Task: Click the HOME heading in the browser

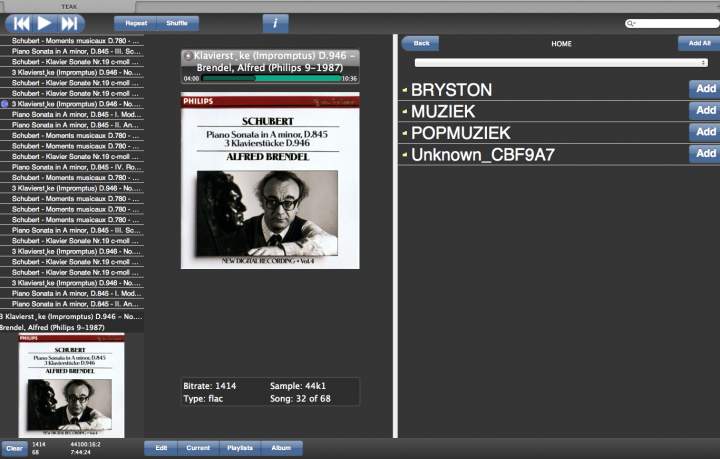Action: [x=561, y=44]
